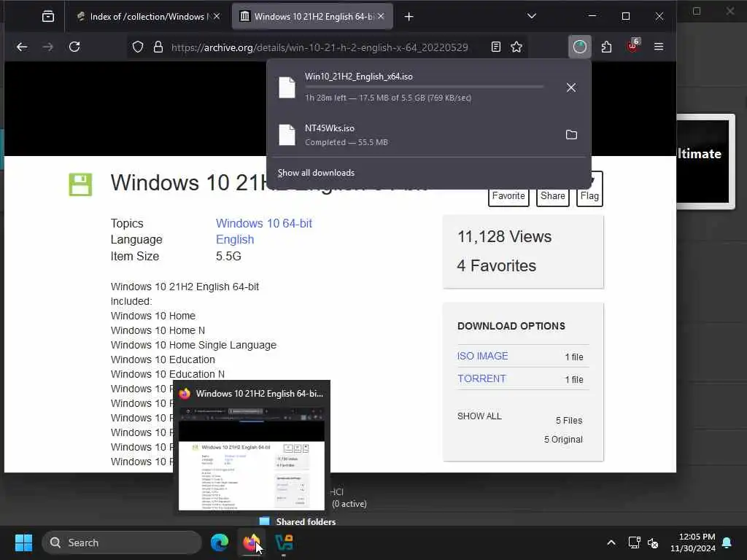This screenshot has height=560, width=747.
Task: Click the Windows 10 Education N line
Action: pyautogui.click(x=168, y=374)
